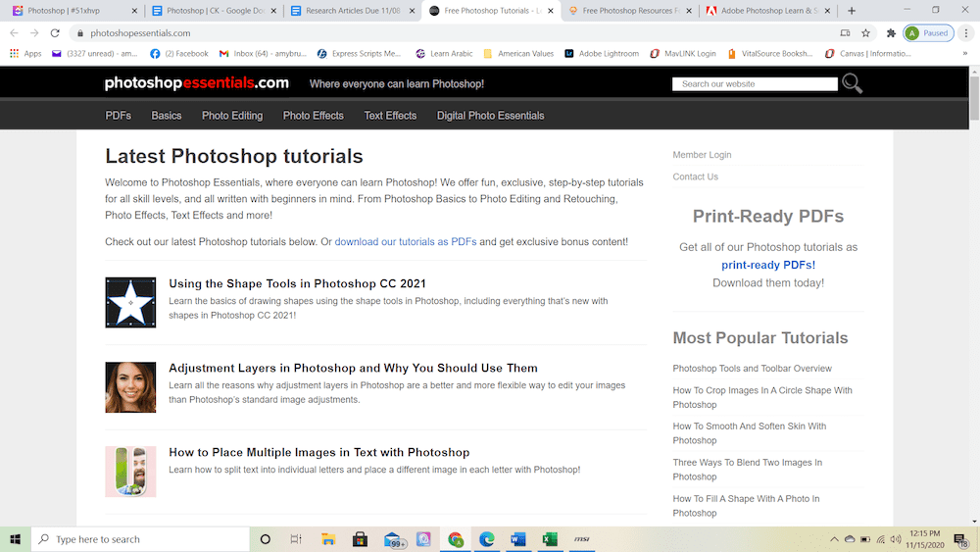Click the woman portrait tutorial thumbnail
The height and width of the screenshot is (552, 980).
pos(130,387)
